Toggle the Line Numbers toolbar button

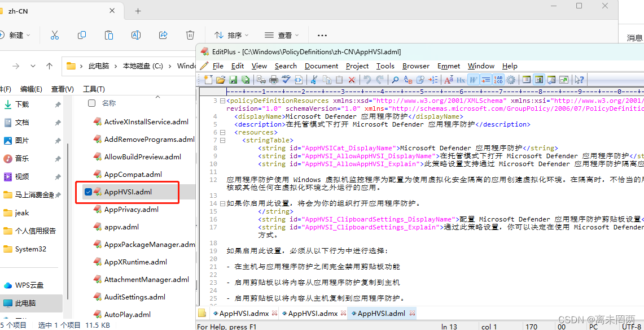pyautogui.click(x=498, y=80)
